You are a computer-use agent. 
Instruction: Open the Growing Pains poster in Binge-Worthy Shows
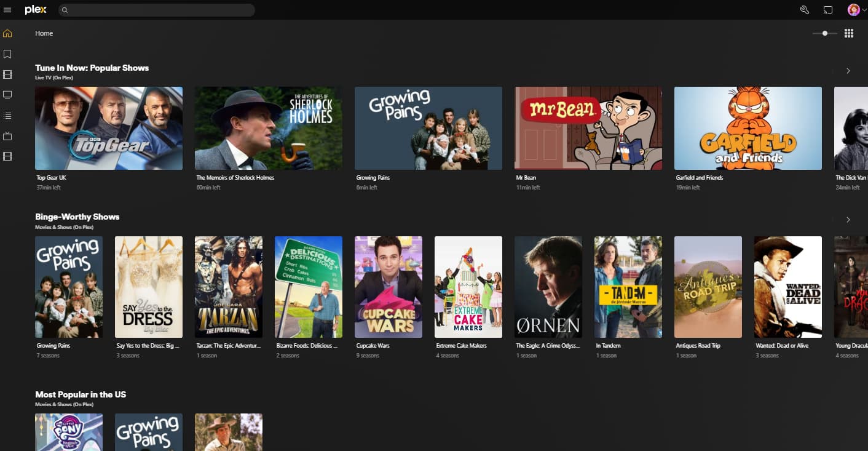[x=69, y=287]
